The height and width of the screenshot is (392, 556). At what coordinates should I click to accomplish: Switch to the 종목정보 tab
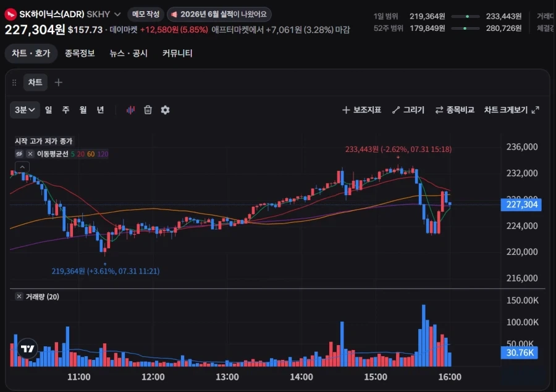(80, 54)
